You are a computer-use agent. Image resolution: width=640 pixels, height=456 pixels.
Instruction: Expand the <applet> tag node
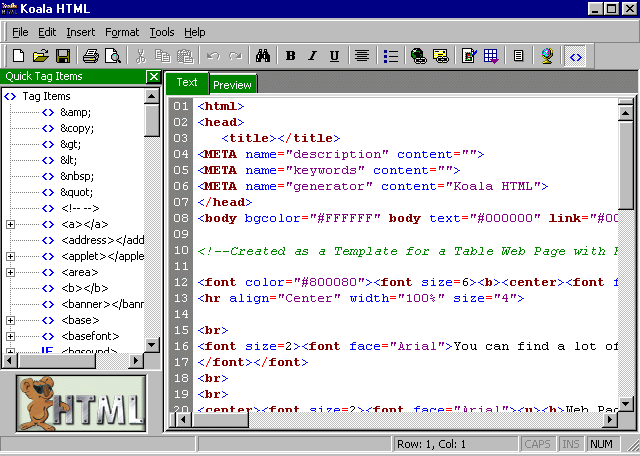[11, 256]
